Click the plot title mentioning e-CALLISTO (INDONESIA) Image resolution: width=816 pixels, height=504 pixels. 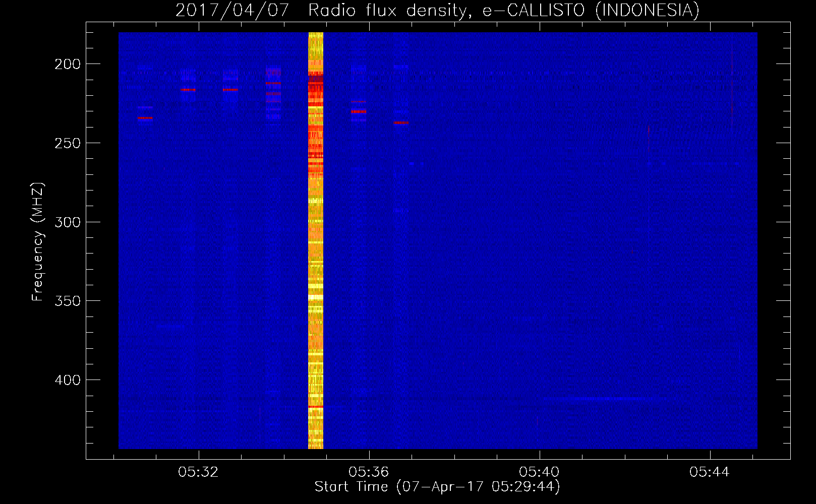click(x=437, y=10)
